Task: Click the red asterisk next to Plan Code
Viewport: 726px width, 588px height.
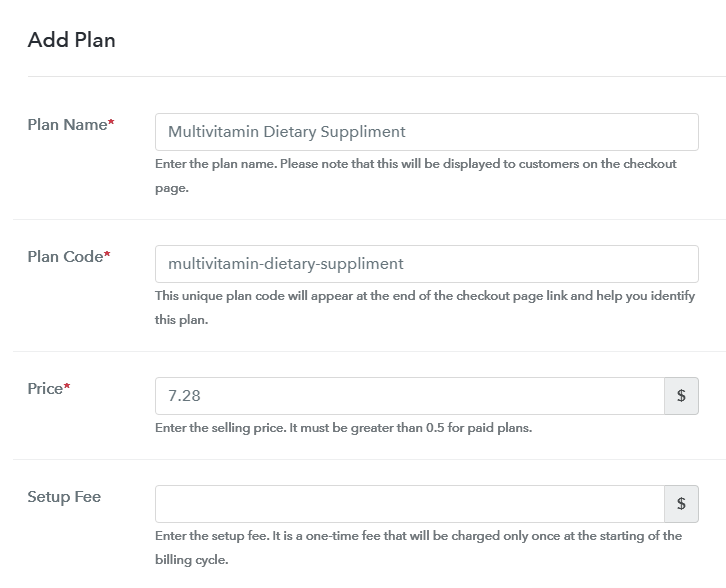Action: pos(107,255)
